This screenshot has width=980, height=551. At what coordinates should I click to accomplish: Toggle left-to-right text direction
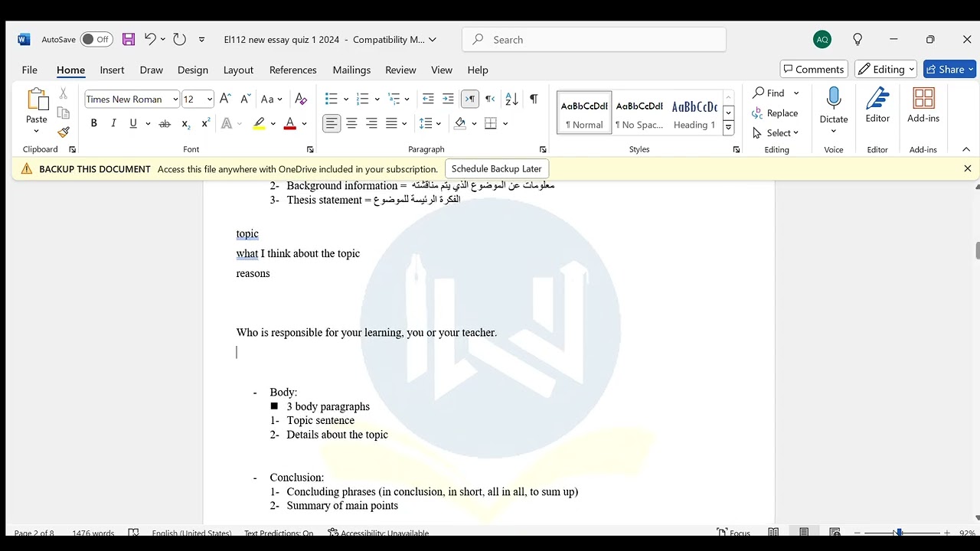tap(470, 99)
